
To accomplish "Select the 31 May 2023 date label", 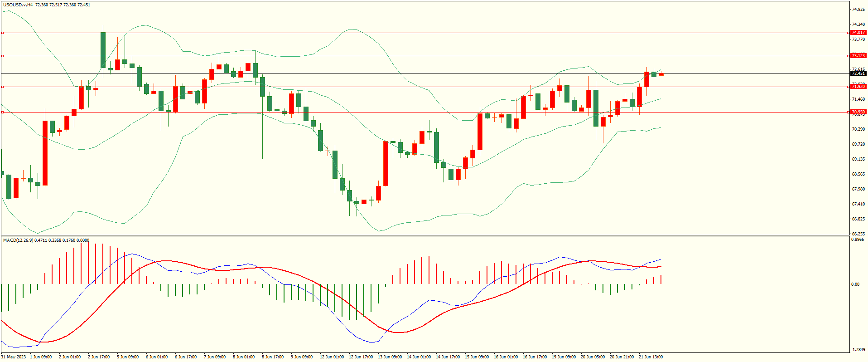I will point(13,357).
